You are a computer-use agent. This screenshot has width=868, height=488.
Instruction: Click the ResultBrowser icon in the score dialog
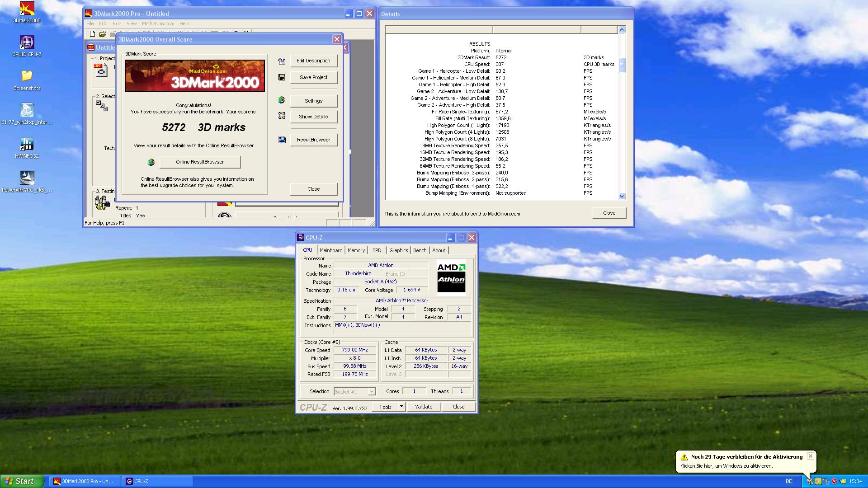(x=282, y=140)
